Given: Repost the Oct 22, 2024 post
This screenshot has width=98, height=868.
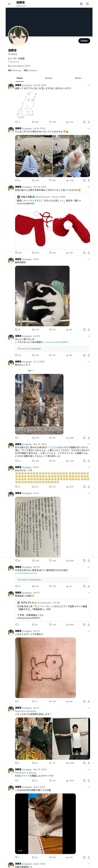Looking at the screenshot, I should [x=35, y=252].
